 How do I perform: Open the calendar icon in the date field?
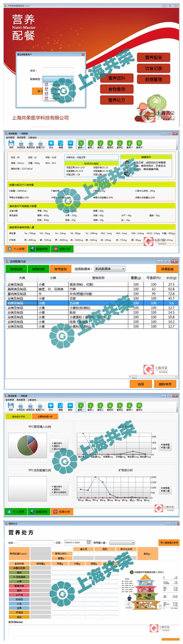point(89,542)
